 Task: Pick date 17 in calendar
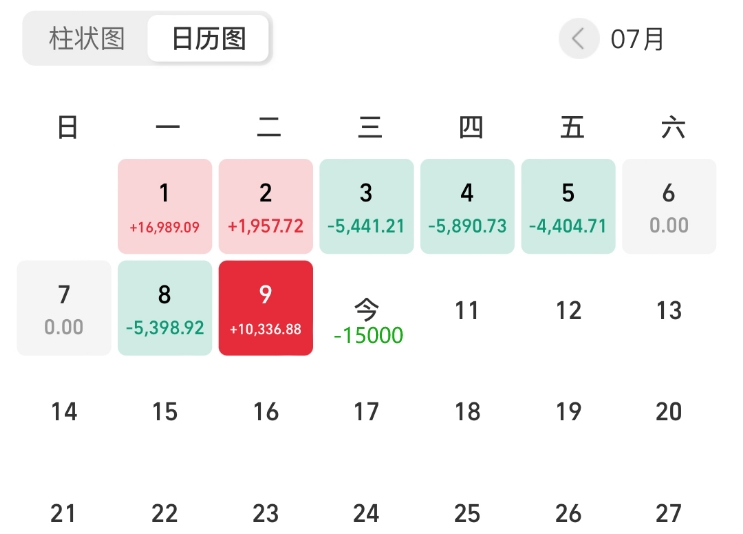pos(366,411)
